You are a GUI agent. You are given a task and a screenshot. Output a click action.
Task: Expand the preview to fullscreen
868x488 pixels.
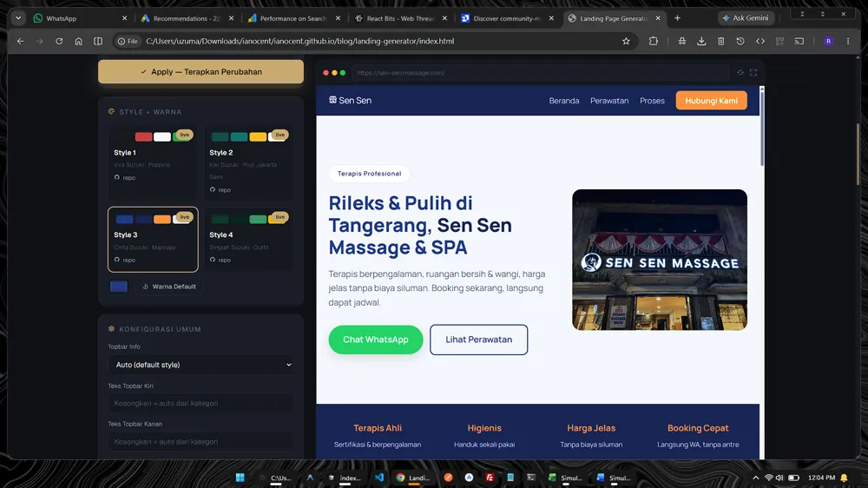753,73
